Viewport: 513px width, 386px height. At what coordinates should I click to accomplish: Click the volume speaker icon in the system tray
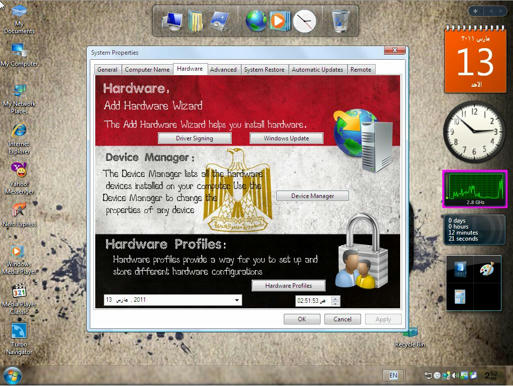455,376
